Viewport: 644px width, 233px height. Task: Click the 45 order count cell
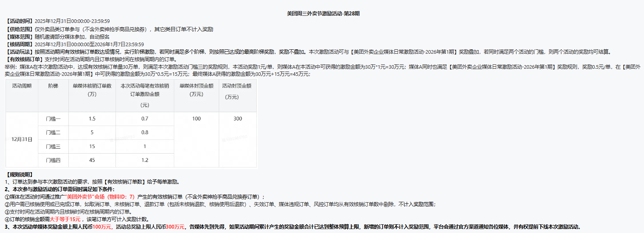(x=92, y=160)
